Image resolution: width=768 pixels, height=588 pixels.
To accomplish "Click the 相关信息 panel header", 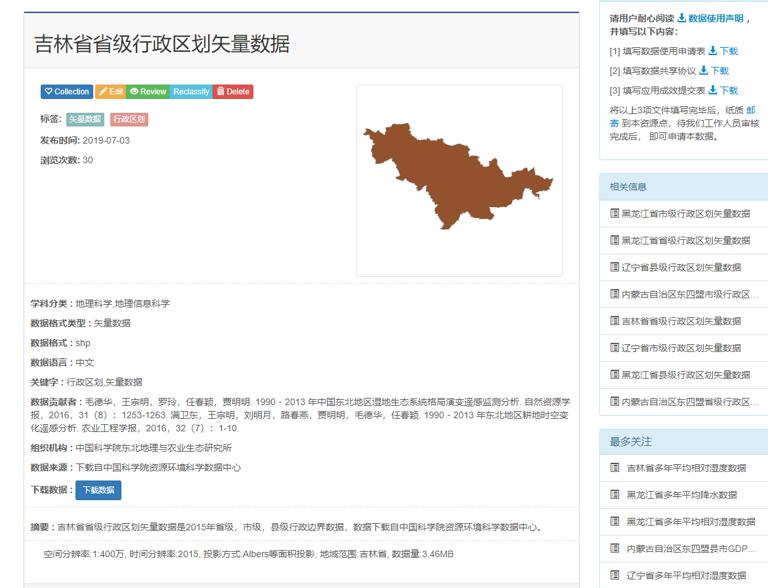I will tap(684, 187).
